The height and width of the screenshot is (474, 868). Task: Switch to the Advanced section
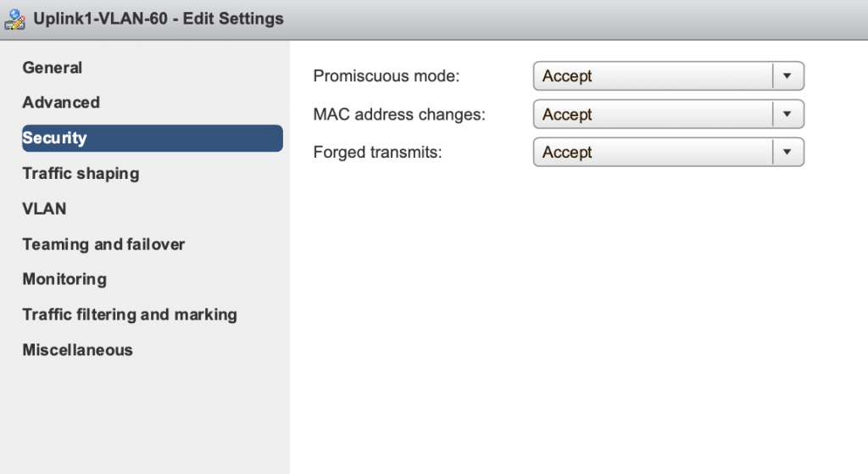(61, 103)
